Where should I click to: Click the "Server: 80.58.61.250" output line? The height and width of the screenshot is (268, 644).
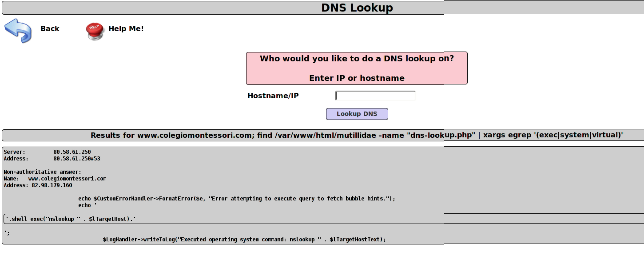pos(48,152)
